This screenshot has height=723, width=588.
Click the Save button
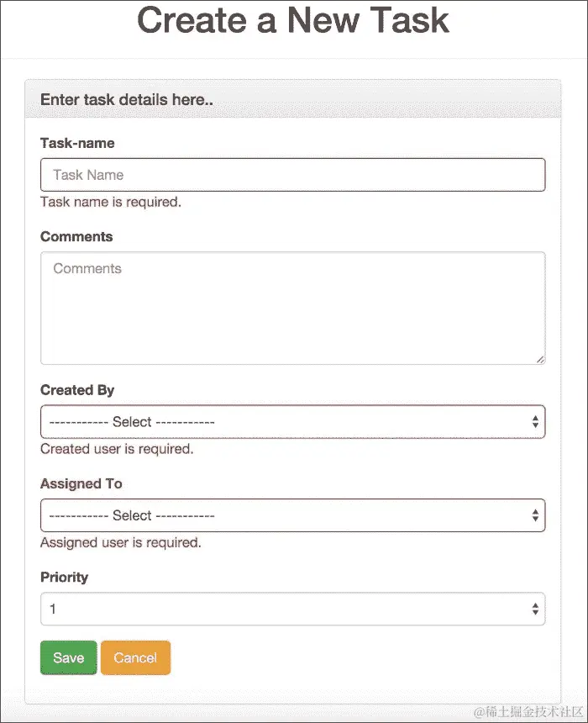coord(68,657)
